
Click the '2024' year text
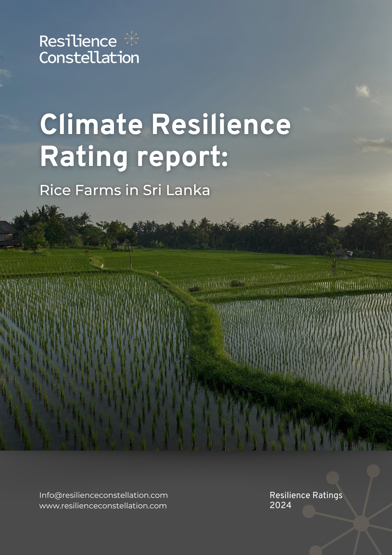pos(281,505)
